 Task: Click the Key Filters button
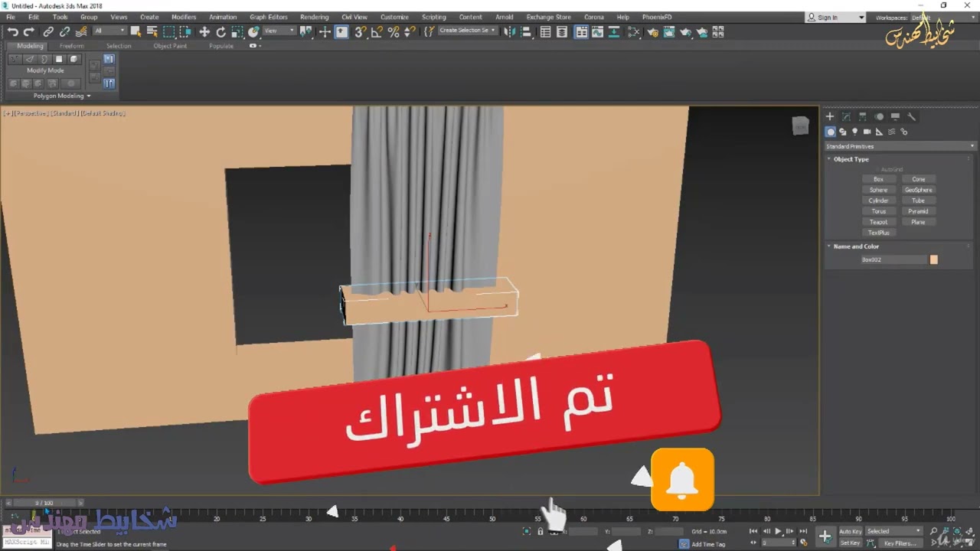pos(900,543)
